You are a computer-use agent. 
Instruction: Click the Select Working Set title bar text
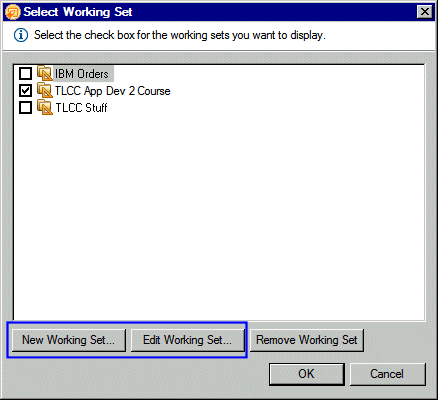pyautogui.click(x=78, y=12)
